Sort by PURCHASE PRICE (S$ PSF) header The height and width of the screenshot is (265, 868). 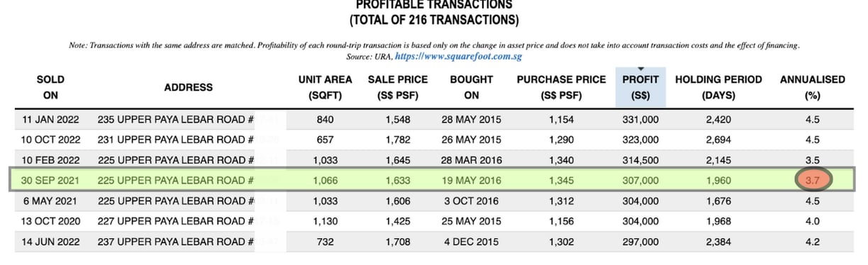coord(562,87)
